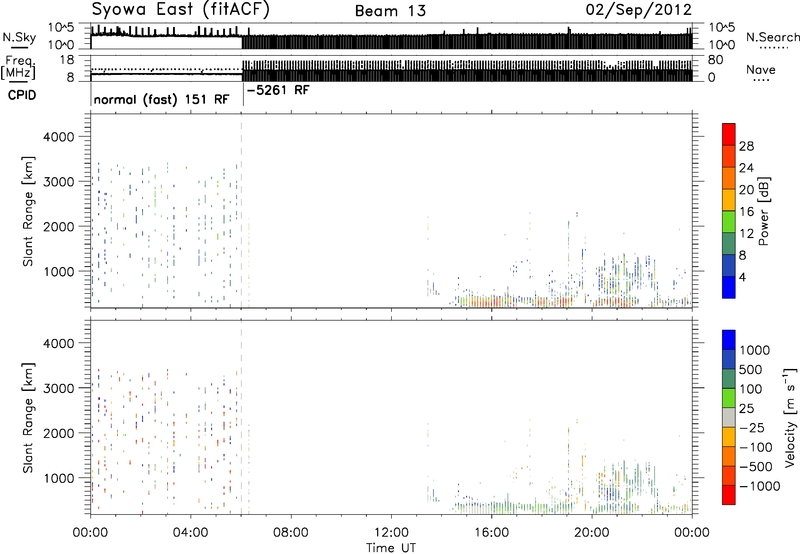Pick the red bottom segment of velocity colorbar
Image resolution: width=800 pixels, height=554 pixels.
tap(729, 495)
